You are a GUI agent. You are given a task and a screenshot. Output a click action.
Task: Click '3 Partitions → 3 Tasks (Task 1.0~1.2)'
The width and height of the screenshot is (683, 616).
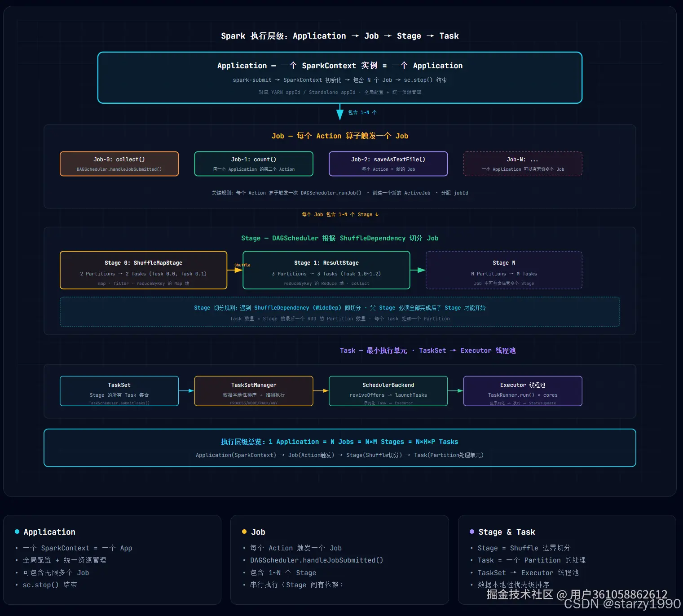pos(326,274)
